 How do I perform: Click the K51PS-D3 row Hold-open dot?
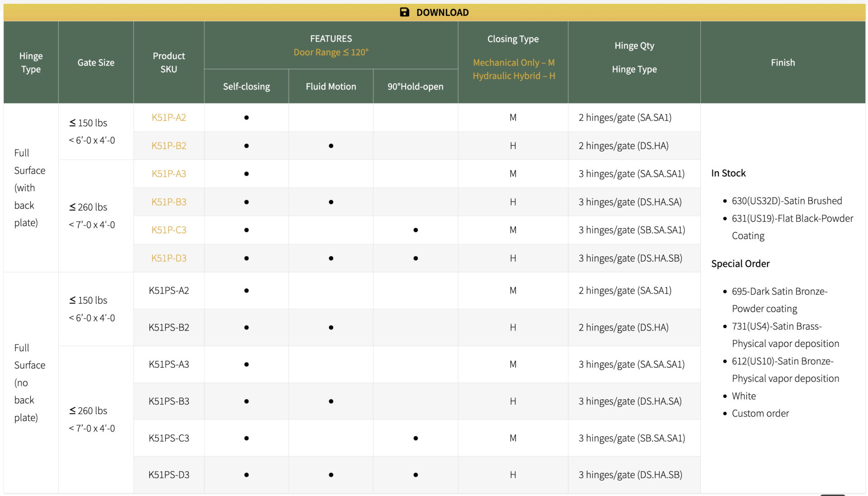(415, 475)
